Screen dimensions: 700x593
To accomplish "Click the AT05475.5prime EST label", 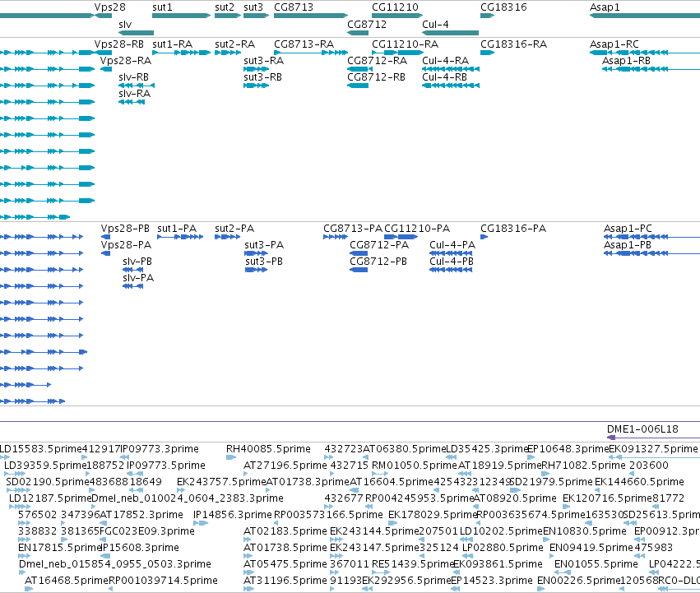I will click(x=285, y=564).
